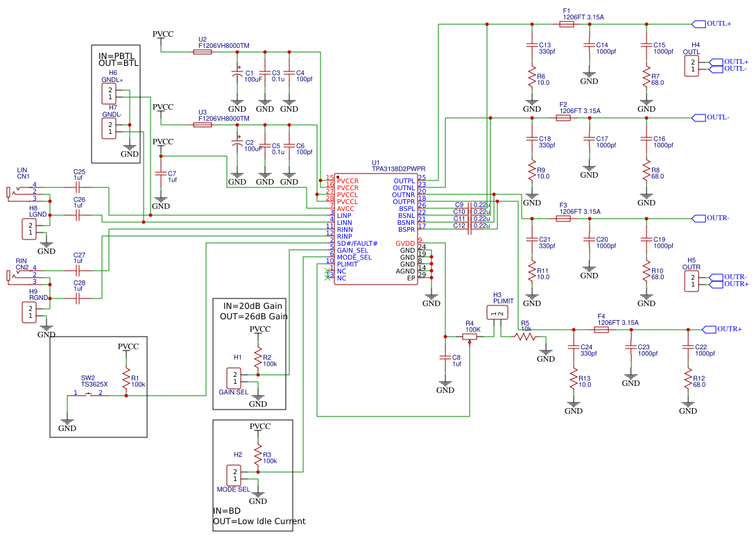Select the H1 GAIN SEL jumper header
The width and height of the screenshot is (756, 538).
(x=234, y=378)
